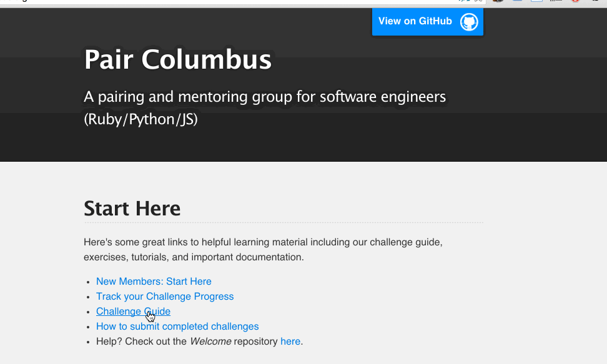Viewport: 607px width, 364px height.
Task: Click the bullet before Challenge Guide link
Action: 89,312
